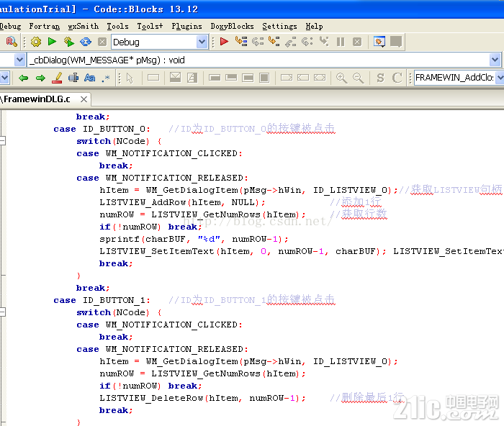
Task: Toggle the Match case Aa icon
Action: click(90, 78)
